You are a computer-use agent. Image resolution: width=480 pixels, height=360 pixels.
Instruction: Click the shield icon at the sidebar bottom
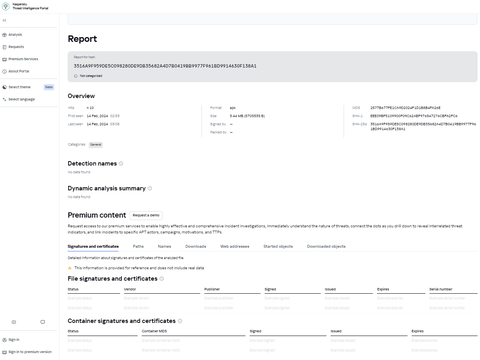43,322
